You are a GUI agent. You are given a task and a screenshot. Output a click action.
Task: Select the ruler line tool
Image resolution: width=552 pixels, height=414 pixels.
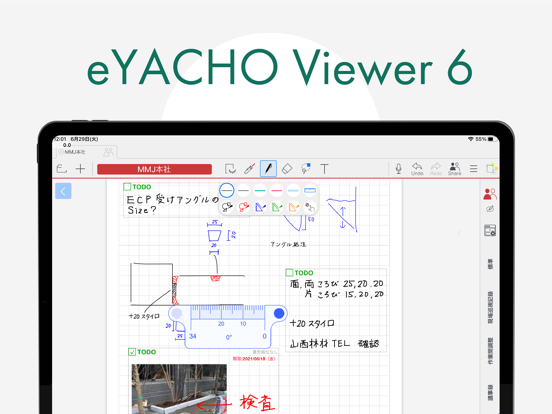(x=310, y=190)
